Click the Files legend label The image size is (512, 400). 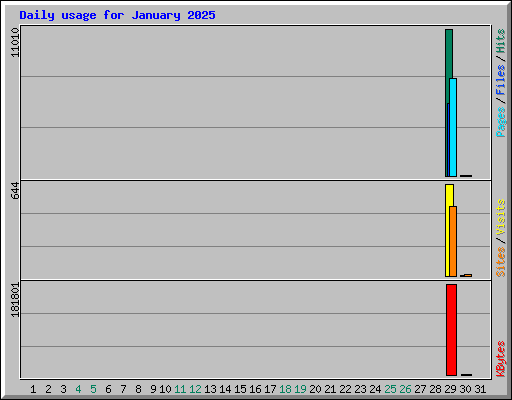[x=500, y=79]
